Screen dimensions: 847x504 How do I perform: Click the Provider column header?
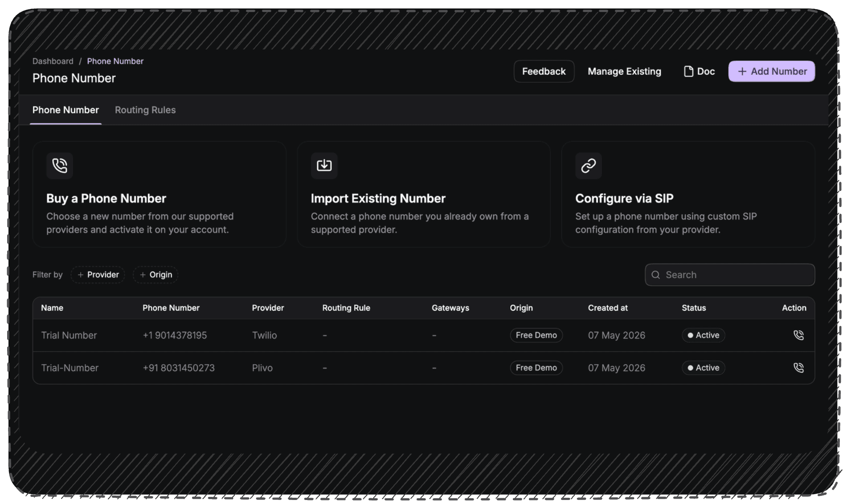268,308
